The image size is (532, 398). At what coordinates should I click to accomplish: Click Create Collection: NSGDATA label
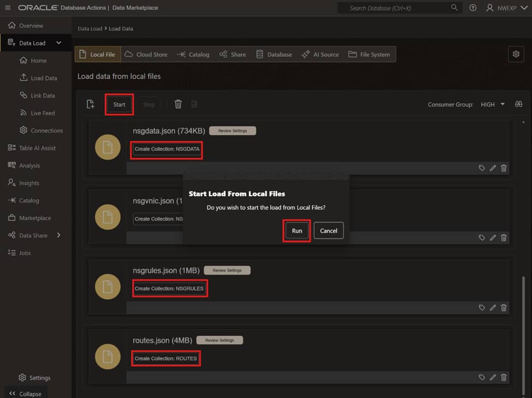tap(167, 149)
